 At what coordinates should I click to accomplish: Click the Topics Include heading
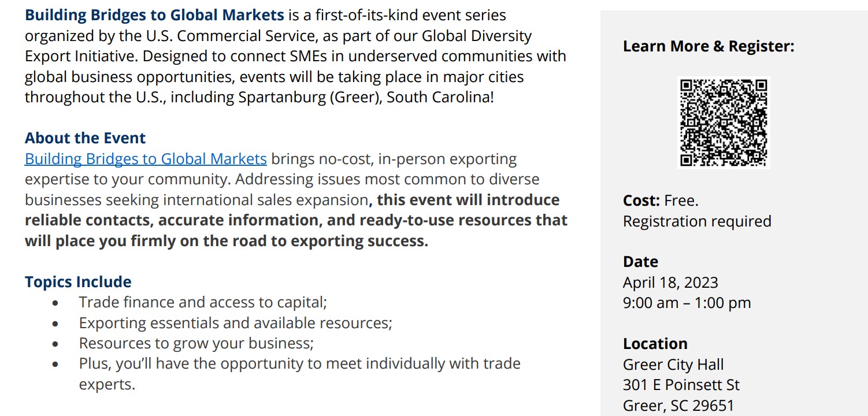coord(78,282)
